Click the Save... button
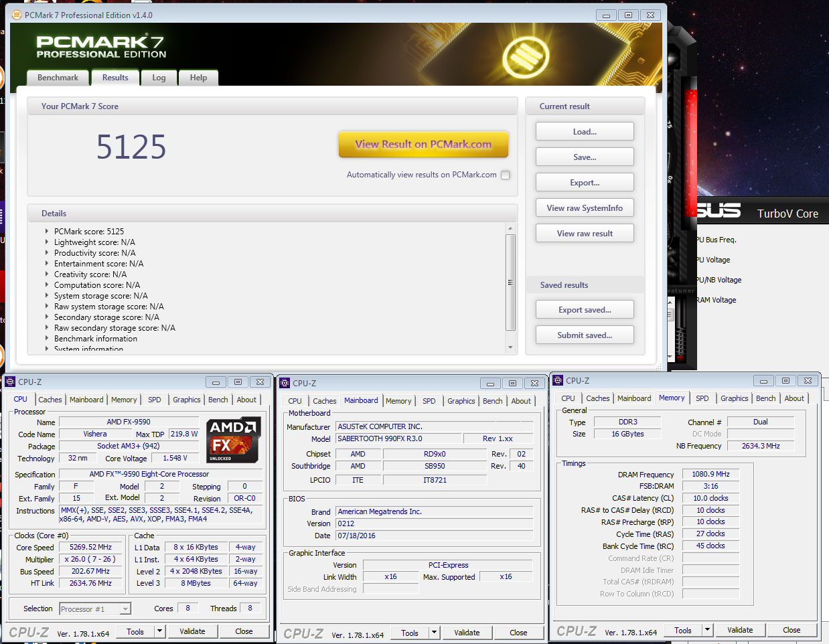Image resolution: width=829 pixels, height=644 pixels. click(x=585, y=157)
